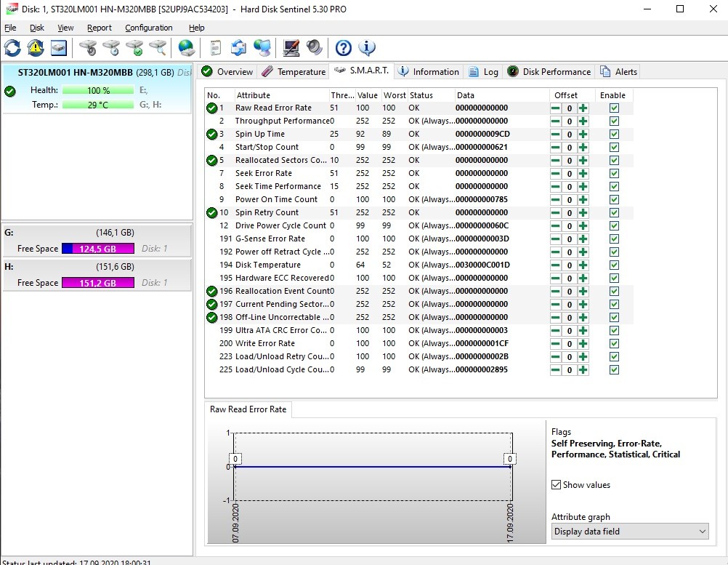Open the File menu
The width and height of the screenshot is (728, 565).
[10, 28]
